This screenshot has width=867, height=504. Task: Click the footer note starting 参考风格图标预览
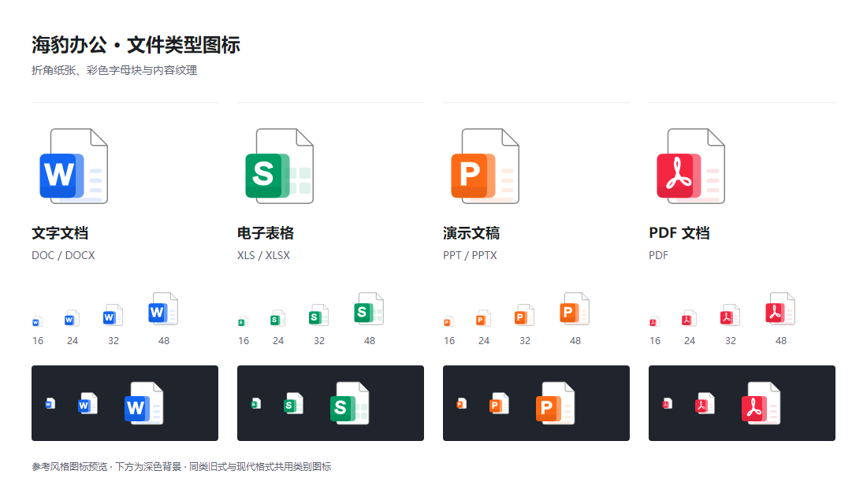(181, 466)
